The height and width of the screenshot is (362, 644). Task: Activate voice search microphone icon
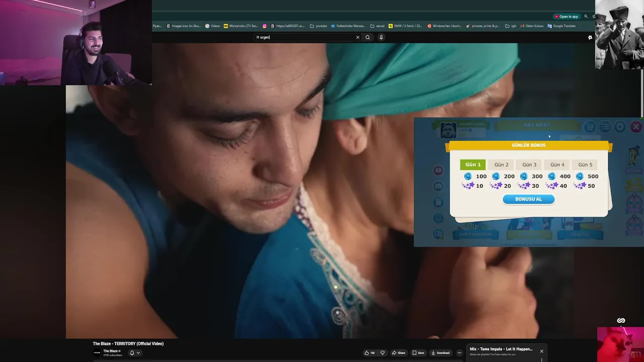pyautogui.click(x=381, y=37)
